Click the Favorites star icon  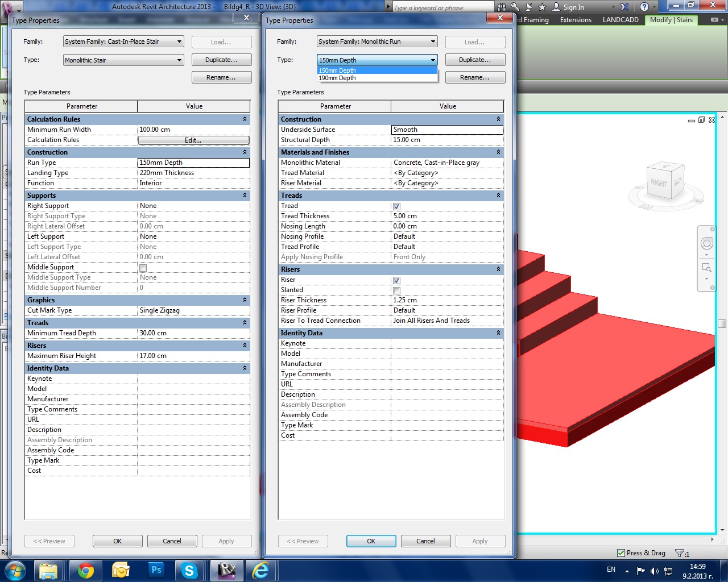click(542, 7)
